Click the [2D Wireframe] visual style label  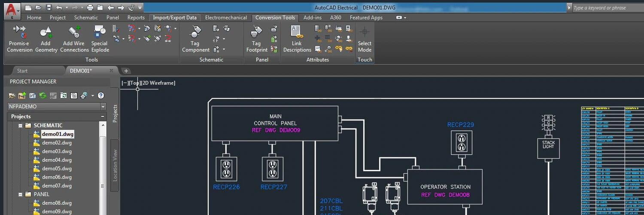click(x=159, y=83)
